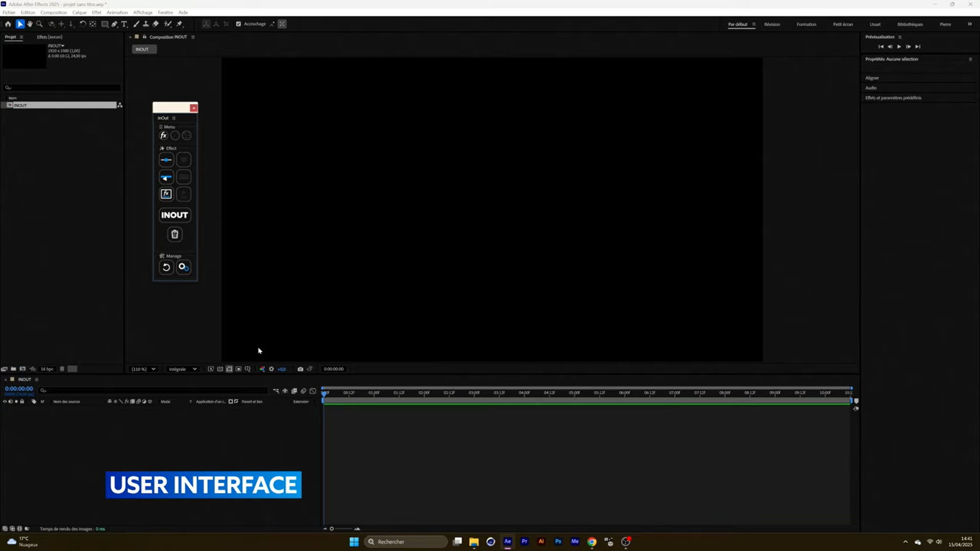Open After Effects from Windows taskbar
This screenshot has width=980, height=551.
(x=507, y=541)
